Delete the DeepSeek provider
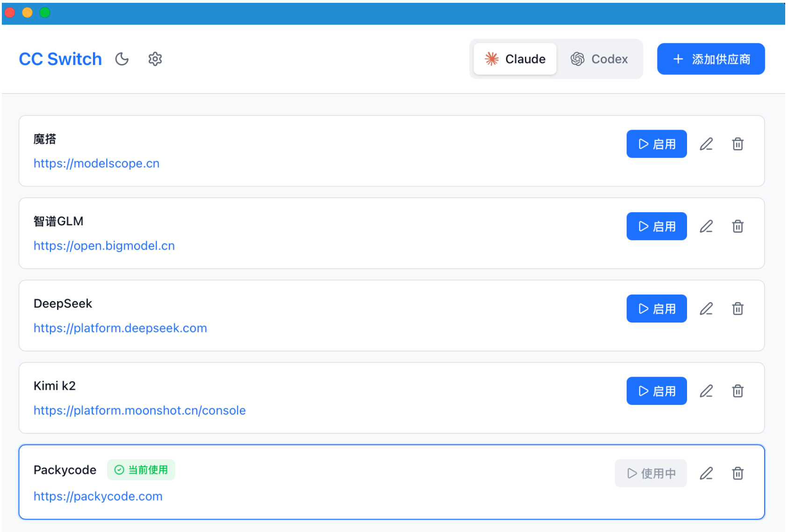The width and height of the screenshot is (788, 532). point(738,309)
